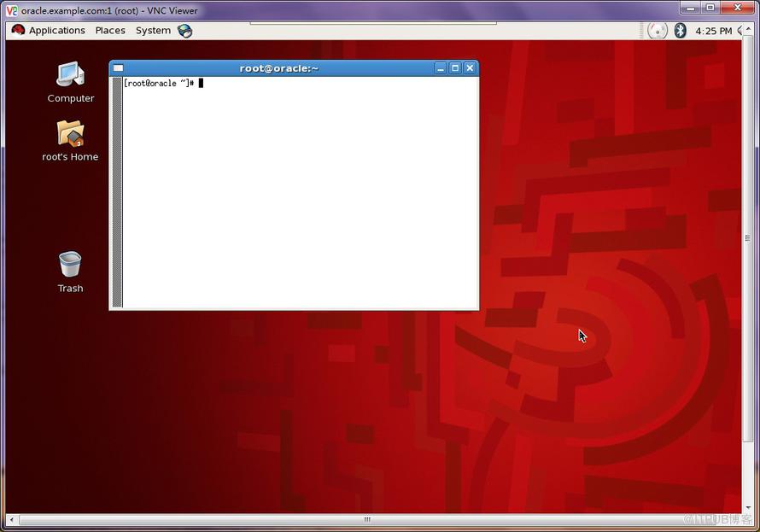Click the disc tray icon in panel

pos(658,31)
